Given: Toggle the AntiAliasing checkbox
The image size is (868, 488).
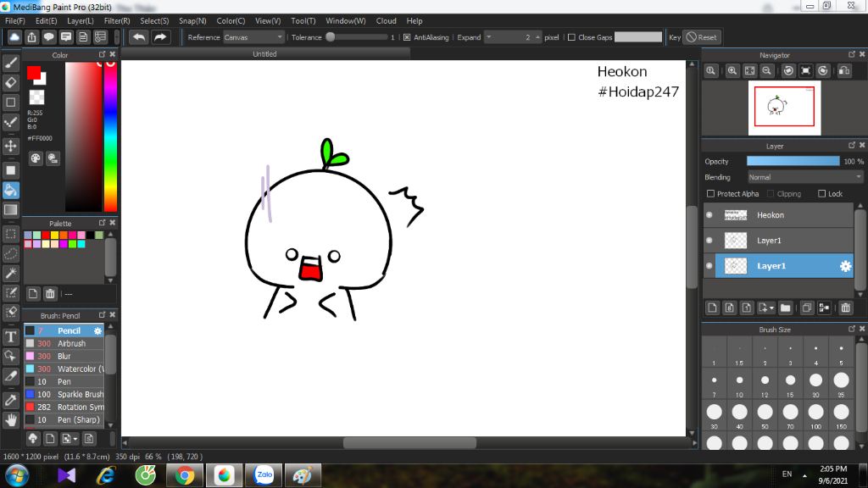Looking at the screenshot, I should pyautogui.click(x=407, y=37).
